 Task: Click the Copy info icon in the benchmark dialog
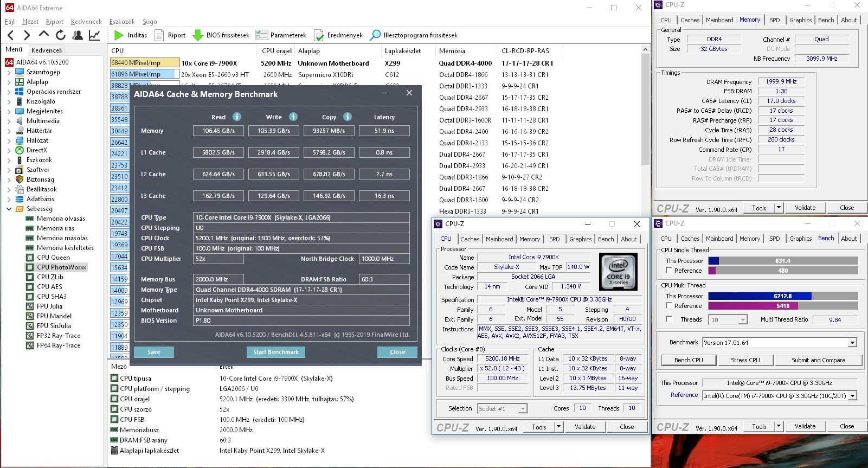pos(348,117)
